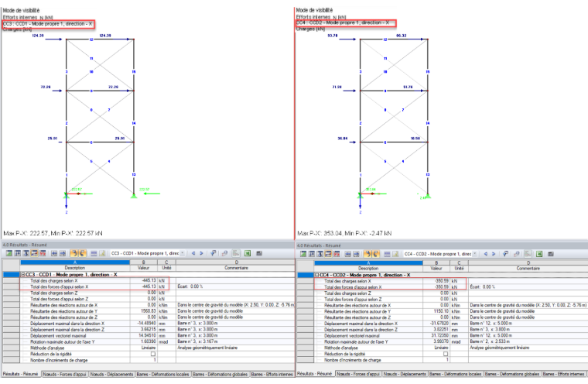Select "Méthode d'analyse" row in left table
Image resolution: width=588 pixels, height=384 pixels.
[x=158, y=348]
